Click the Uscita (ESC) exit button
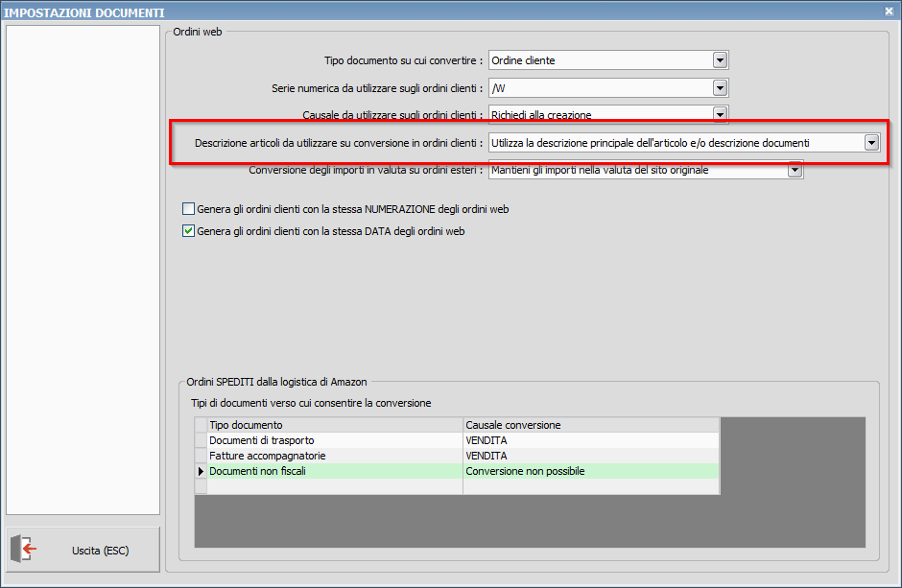Viewport: 902px width, 588px height. 83,550
